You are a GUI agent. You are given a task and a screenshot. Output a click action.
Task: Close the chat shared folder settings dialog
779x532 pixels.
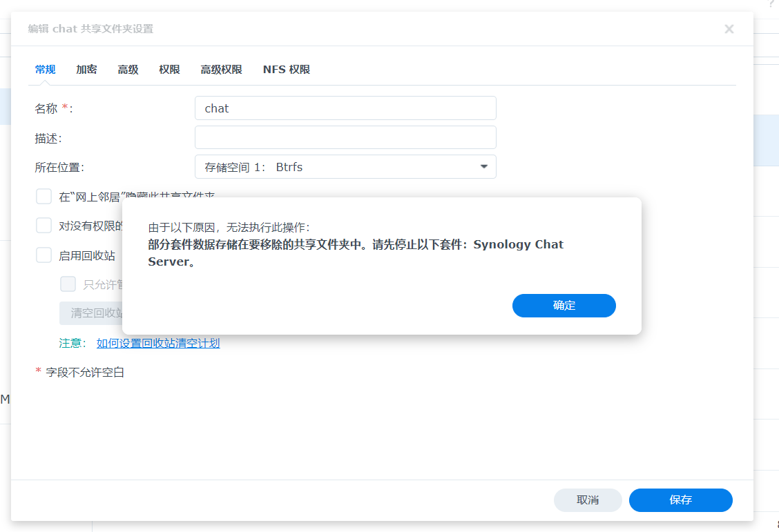tap(729, 29)
